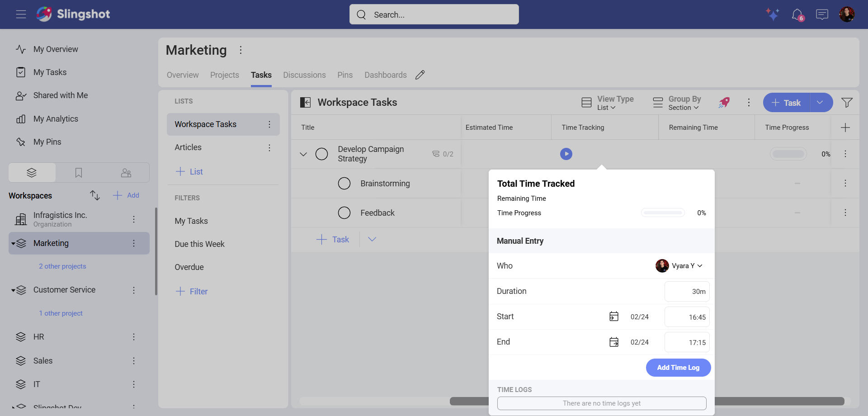The width and height of the screenshot is (868, 416).
Task: Sort workspaces with arrows icon
Action: click(x=94, y=195)
